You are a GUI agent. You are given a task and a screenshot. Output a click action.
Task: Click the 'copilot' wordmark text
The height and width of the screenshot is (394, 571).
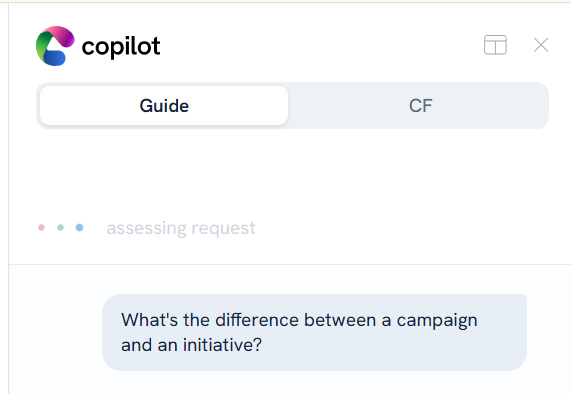click(121, 47)
